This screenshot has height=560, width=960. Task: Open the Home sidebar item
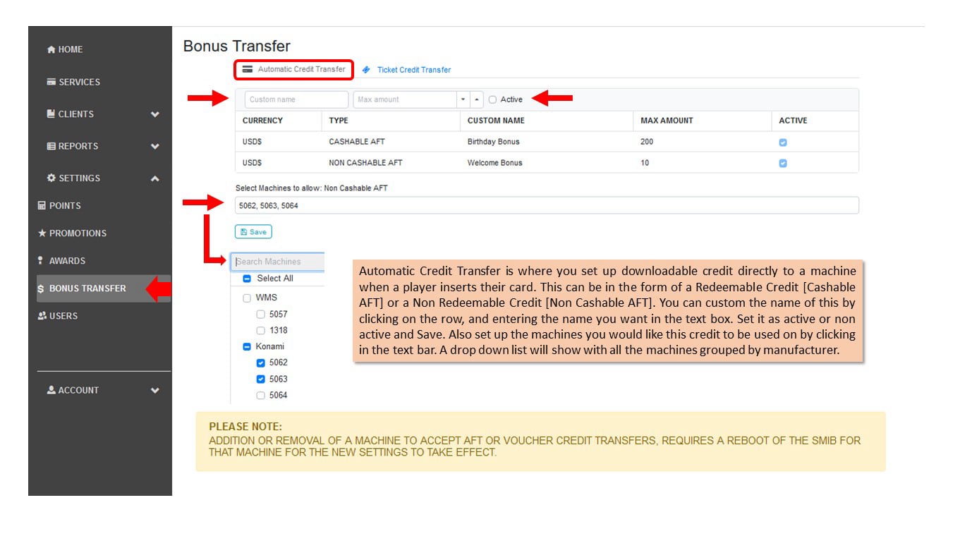(x=64, y=49)
